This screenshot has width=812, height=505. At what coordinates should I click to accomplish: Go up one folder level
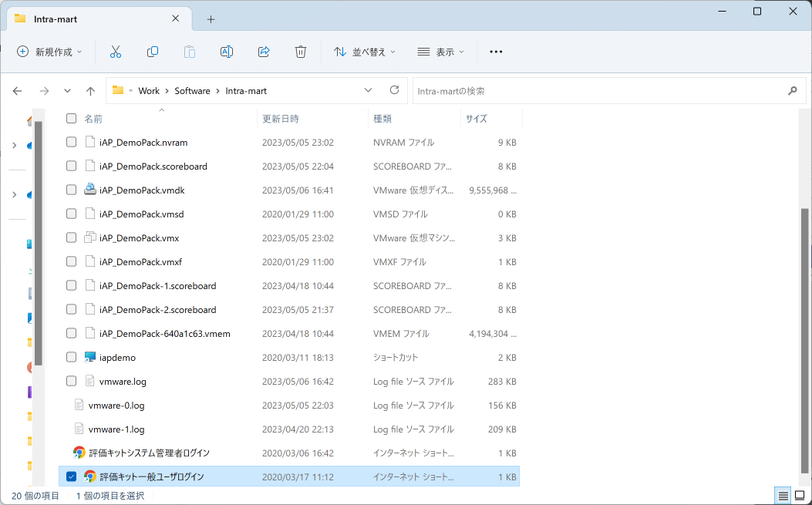click(90, 91)
